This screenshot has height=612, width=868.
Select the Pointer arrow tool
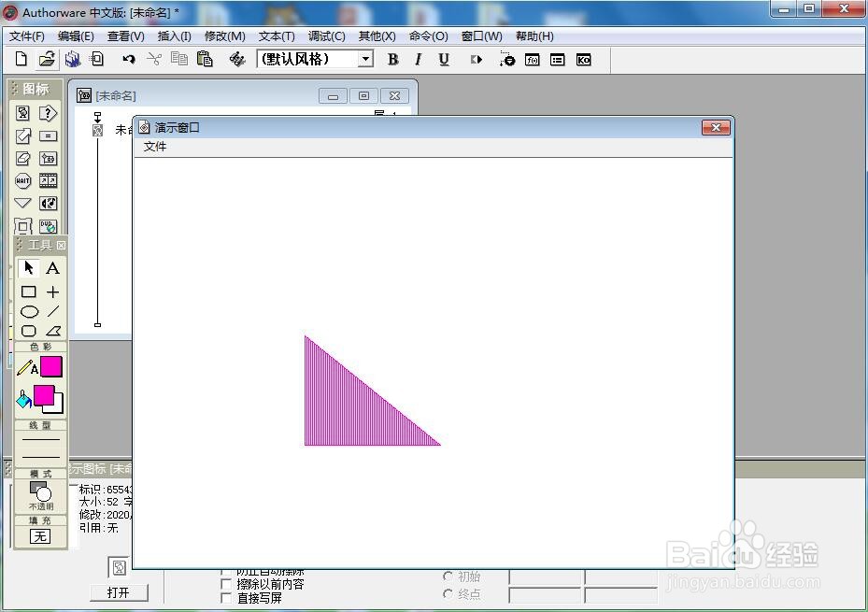pyautogui.click(x=29, y=268)
